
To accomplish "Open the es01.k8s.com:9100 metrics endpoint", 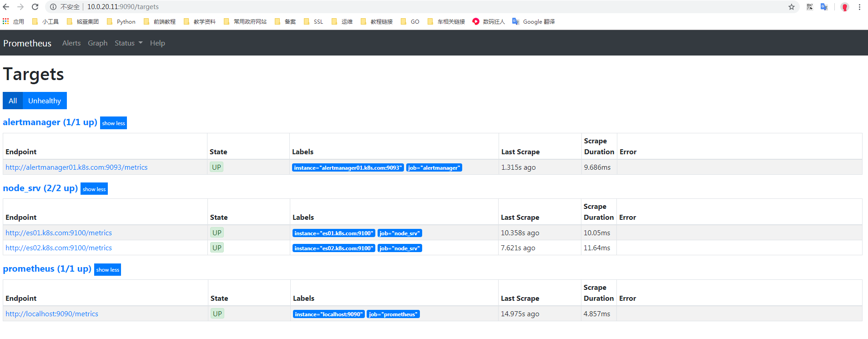I will coord(59,233).
